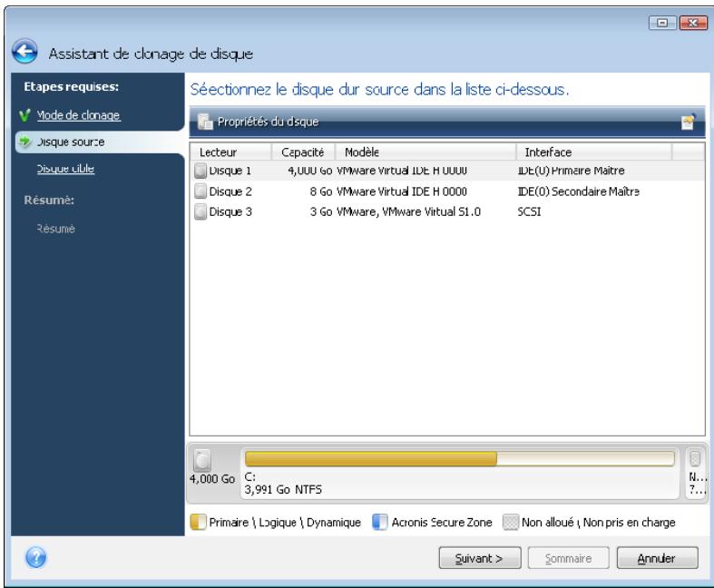Viewport: 714px width, 588px height.
Task: Open the Disque cible step
Action: click(65, 169)
